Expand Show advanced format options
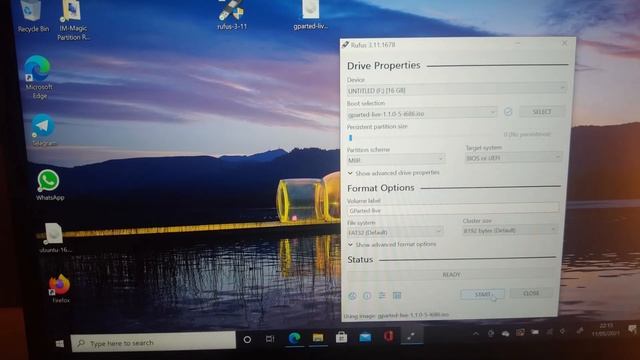640x360 pixels. click(392, 244)
